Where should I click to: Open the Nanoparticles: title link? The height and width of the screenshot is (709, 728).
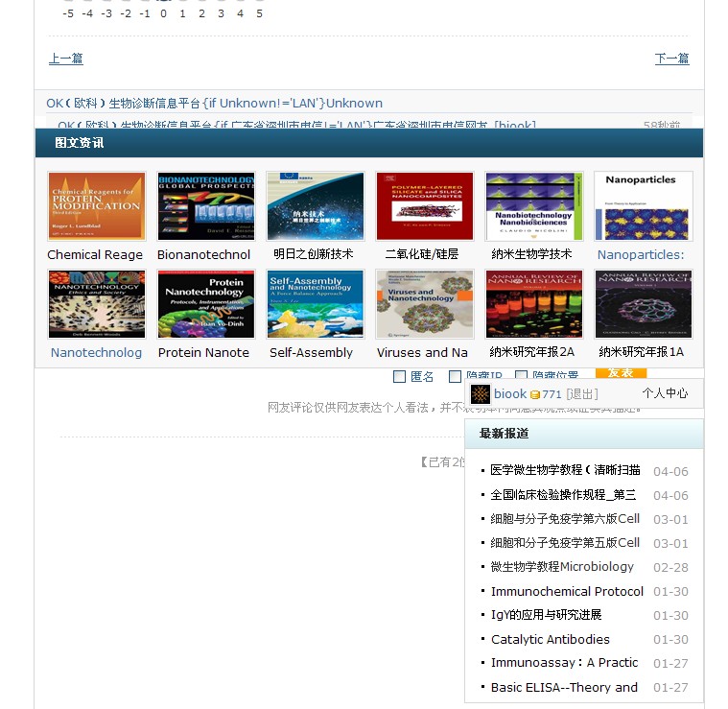641,254
